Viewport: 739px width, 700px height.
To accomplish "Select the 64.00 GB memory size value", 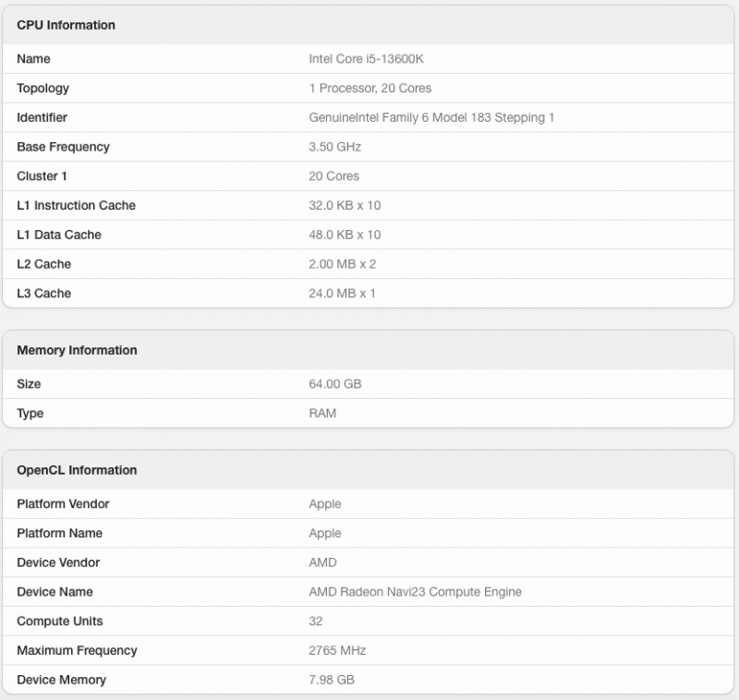I will pyautogui.click(x=335, y=384).
